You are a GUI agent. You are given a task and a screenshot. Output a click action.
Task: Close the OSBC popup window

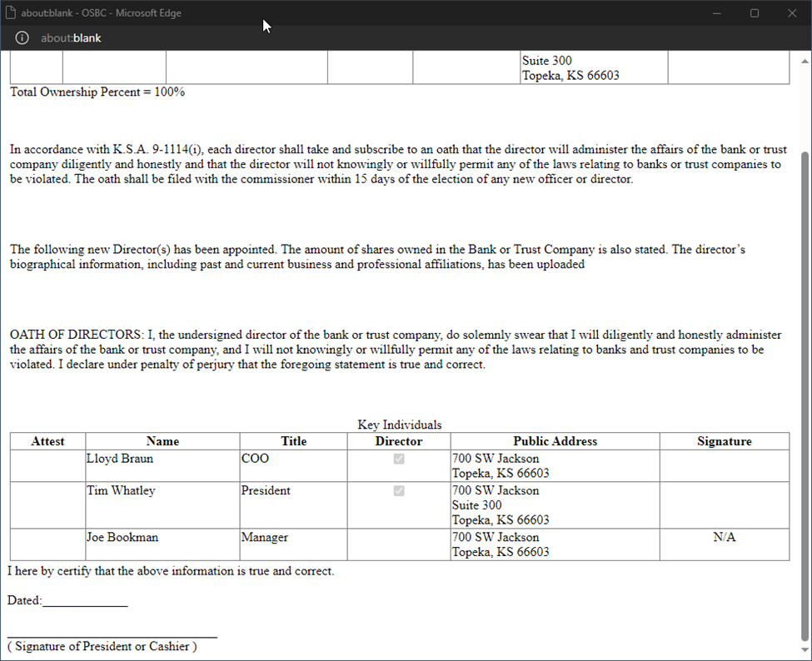click(792, 13)
